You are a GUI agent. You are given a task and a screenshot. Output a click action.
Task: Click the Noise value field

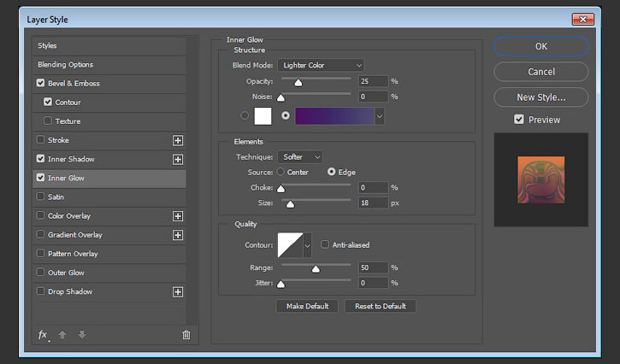coord(373,97)
